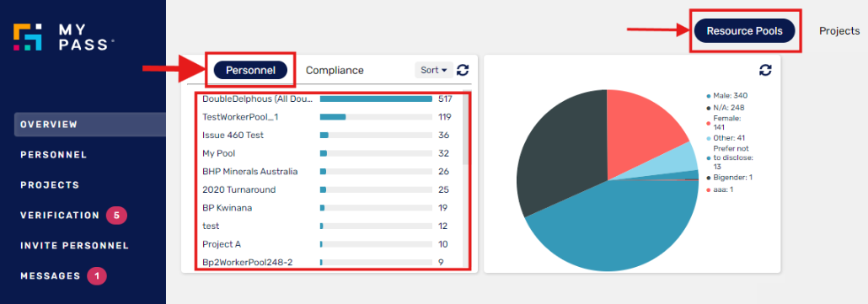
Task: Click the Issue 460 Test progress bar
Action: 376,136
